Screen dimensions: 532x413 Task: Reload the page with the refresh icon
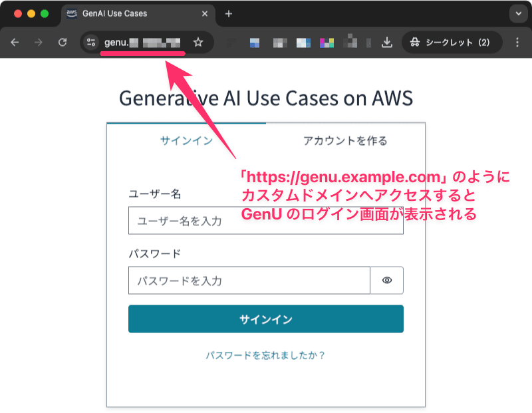tap(63, 43)
